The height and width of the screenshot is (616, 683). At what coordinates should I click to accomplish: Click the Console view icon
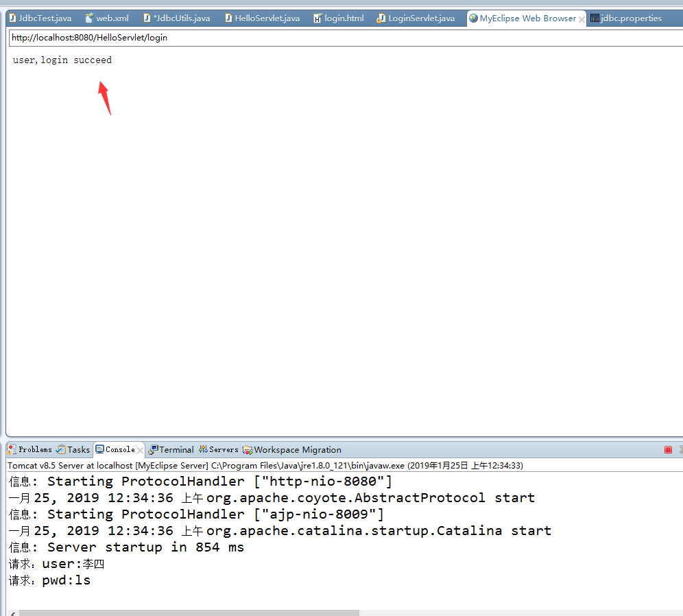coord(101,449)
